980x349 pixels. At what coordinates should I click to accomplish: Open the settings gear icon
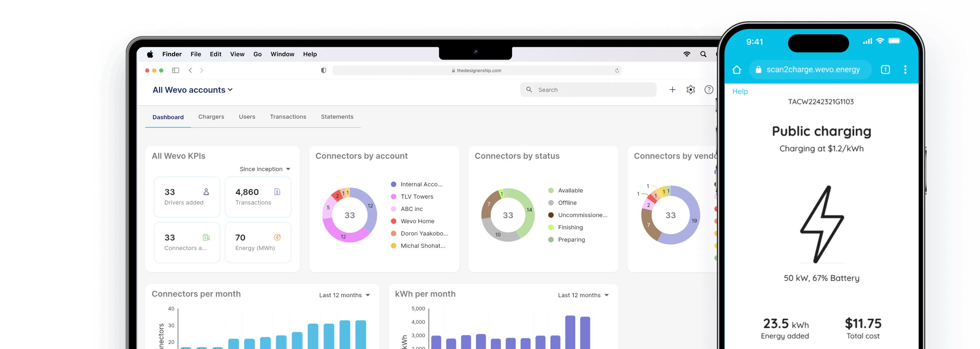pos(690,90)
